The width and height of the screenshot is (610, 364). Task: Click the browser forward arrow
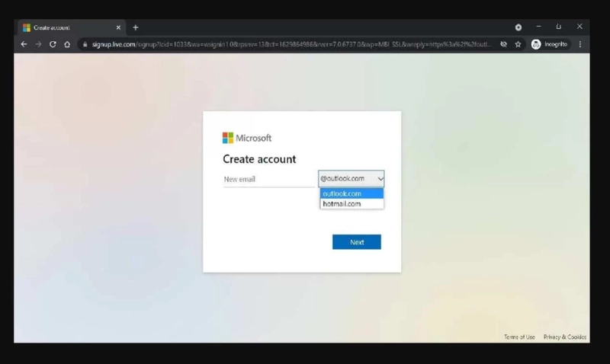tap(38, 44)
